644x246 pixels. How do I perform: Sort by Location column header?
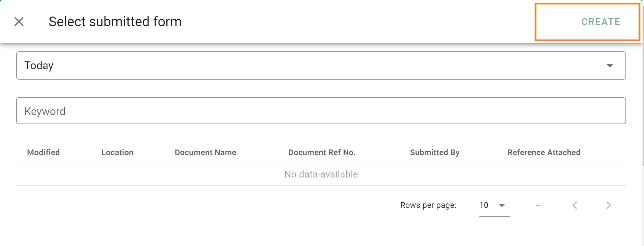pos(117,153)
